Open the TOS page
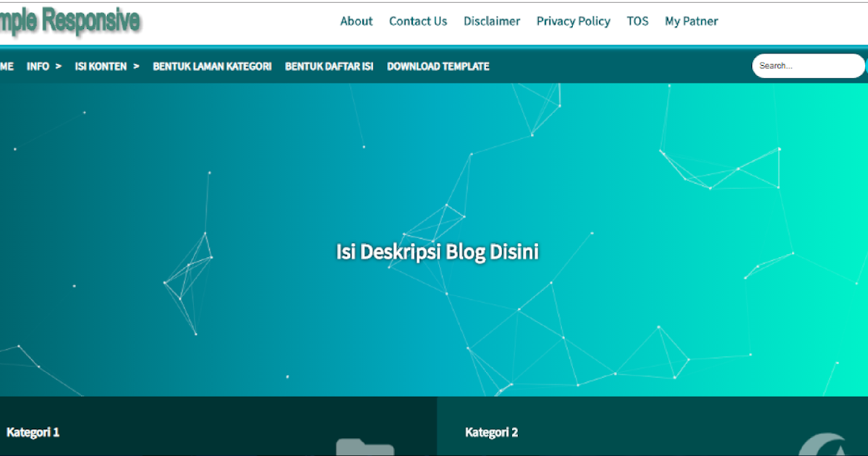 pos(637,21)
